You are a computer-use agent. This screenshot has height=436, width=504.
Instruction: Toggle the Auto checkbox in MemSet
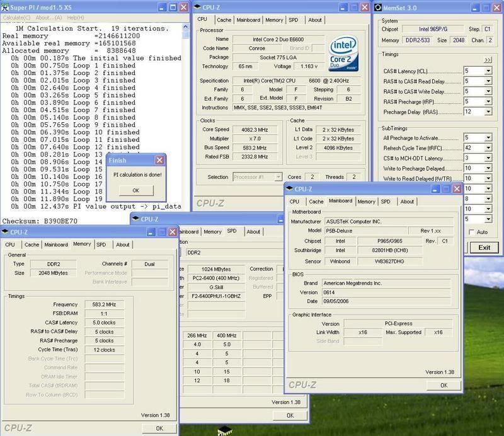(x=471, y=232)
